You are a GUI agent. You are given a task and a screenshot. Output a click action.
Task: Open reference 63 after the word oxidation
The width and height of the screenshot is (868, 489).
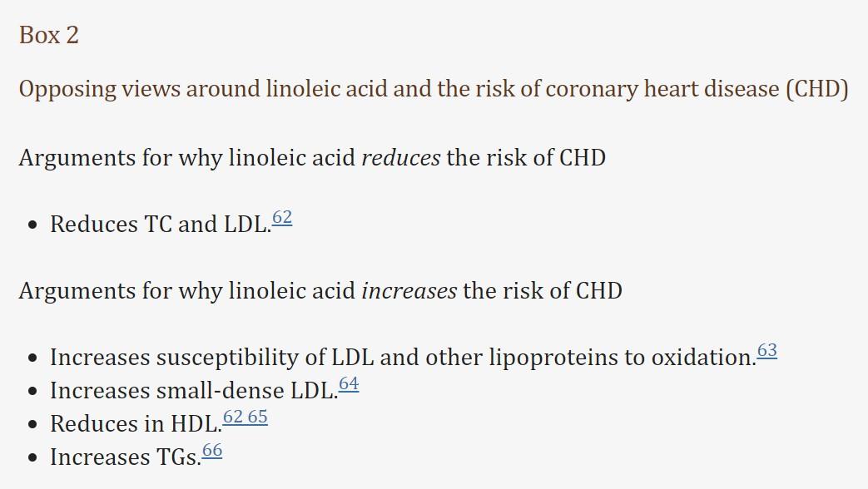[767, 351]
